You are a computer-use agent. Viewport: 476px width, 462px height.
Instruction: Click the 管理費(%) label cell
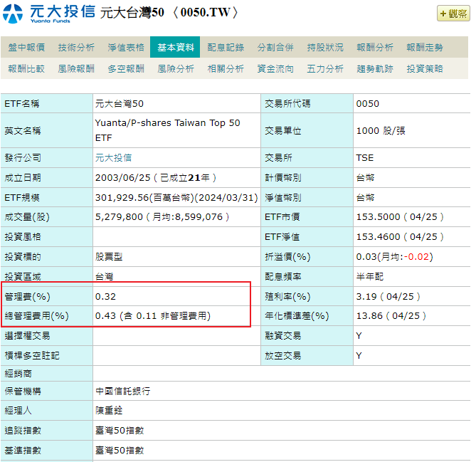[x=47, y=296]
